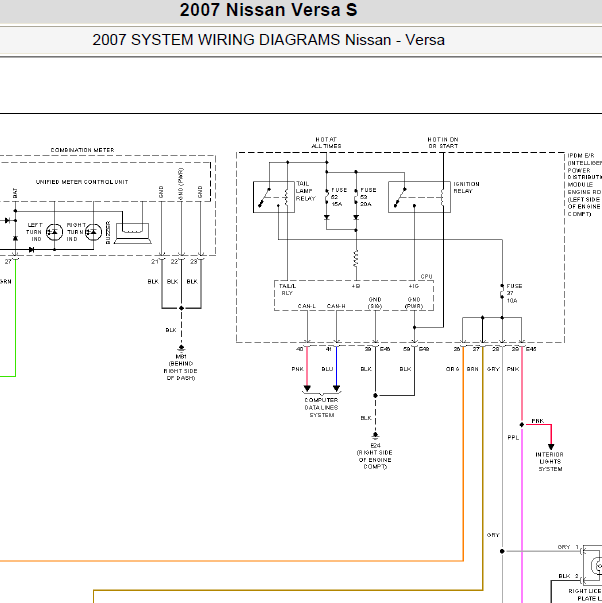Click the "2007 Nissan Versa S" title
The width and height of the screenshot is (602, 603).
click(x=268, y=10)
